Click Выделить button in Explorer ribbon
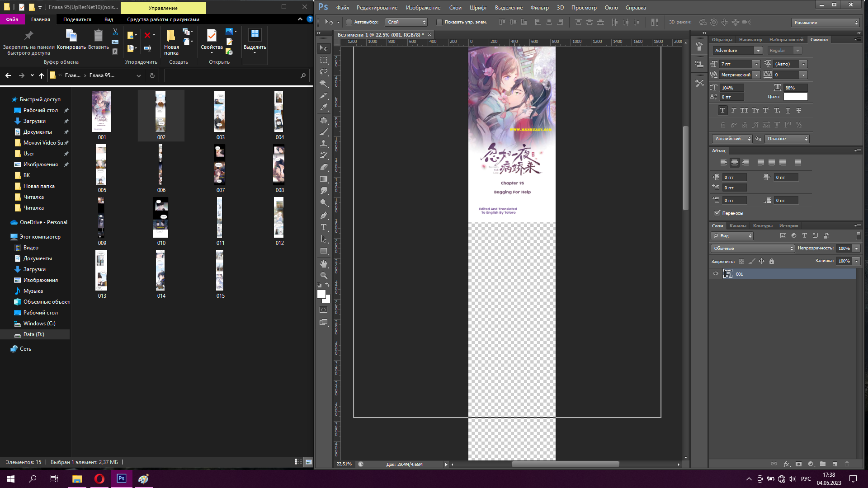 pos(255,41)
